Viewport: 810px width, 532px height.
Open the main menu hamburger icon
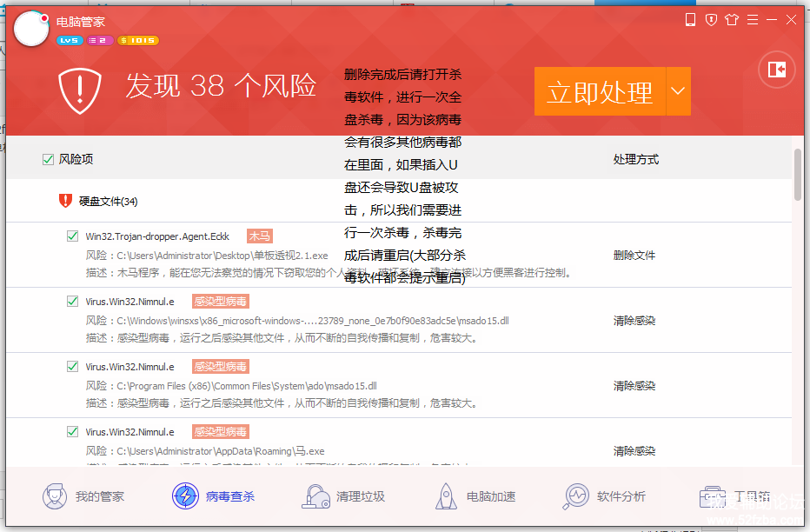click(x=753, y=20)
